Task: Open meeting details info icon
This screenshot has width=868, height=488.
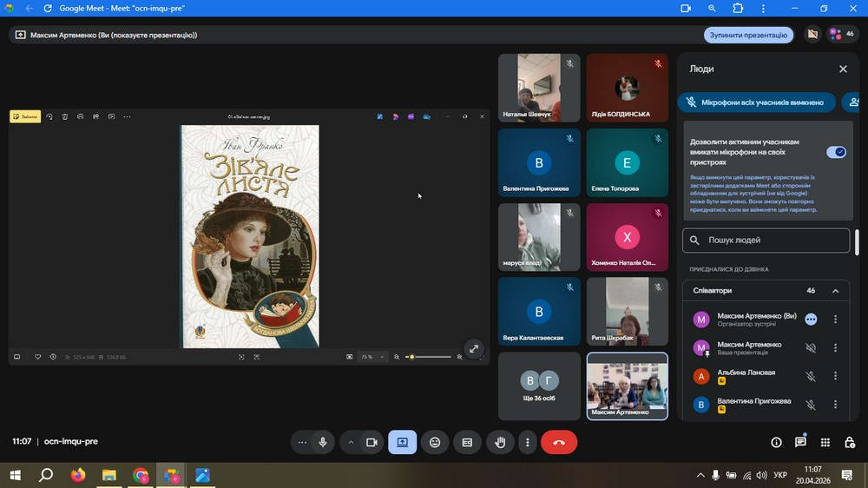Action: coord(776,442)
